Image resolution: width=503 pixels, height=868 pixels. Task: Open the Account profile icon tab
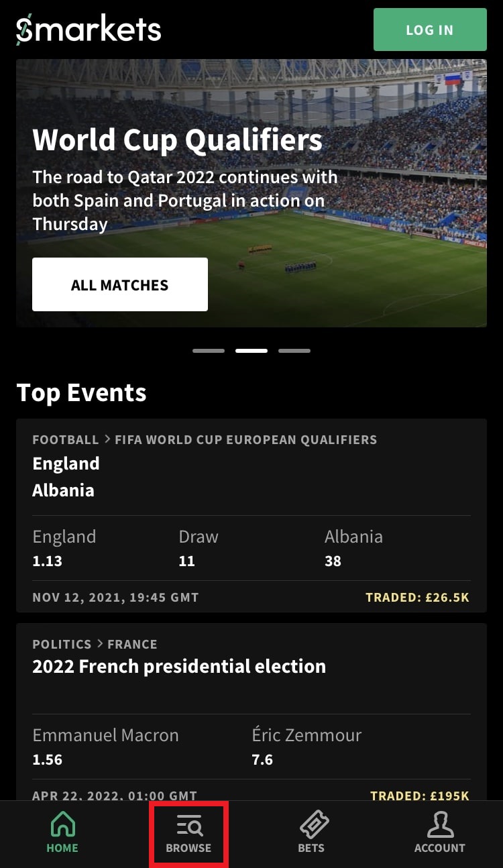pos(439,832)
